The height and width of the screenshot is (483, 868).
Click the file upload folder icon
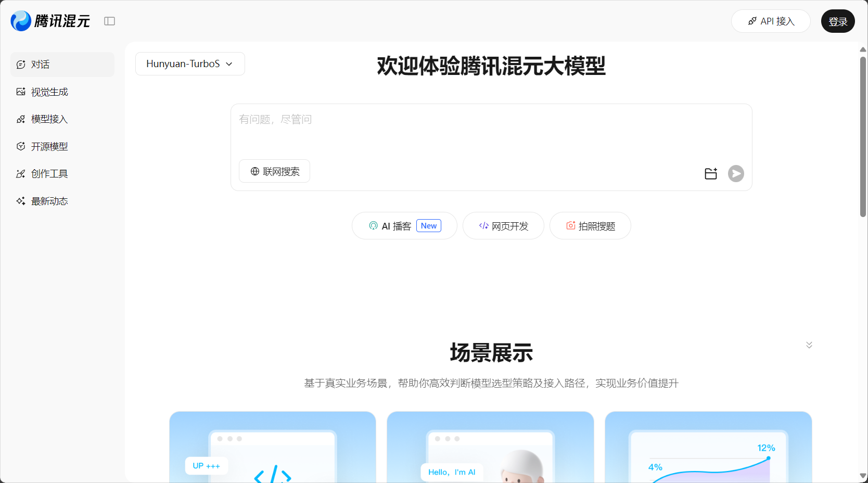[711, 173]
